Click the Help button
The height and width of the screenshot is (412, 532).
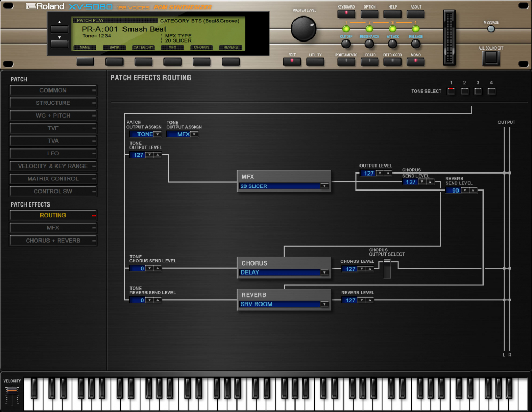pos(392,14)
